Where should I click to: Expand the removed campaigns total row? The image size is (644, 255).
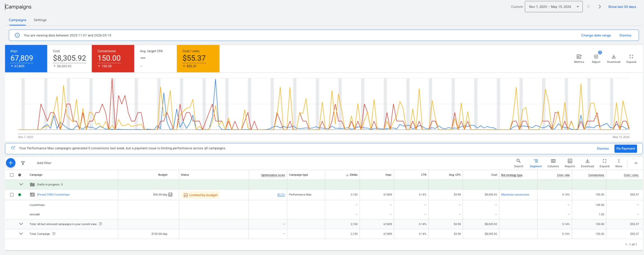(21, 224)
